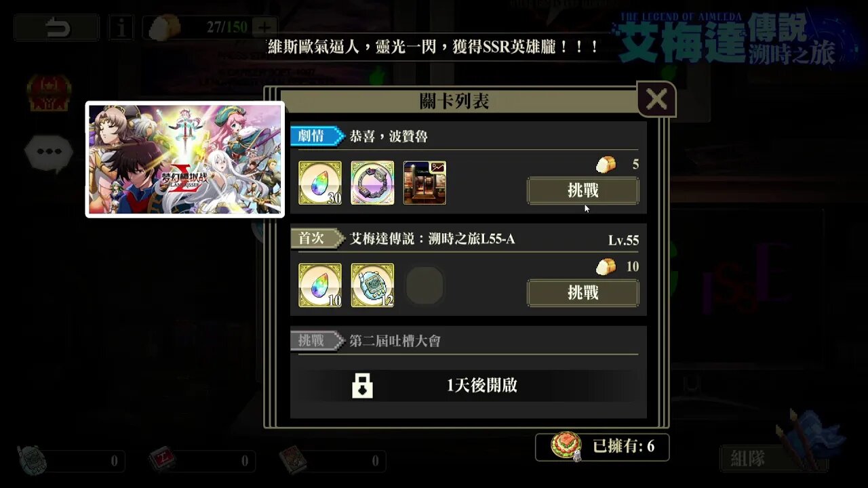Click the 已擁有: 6 item counter

click(x=602, y=447)
